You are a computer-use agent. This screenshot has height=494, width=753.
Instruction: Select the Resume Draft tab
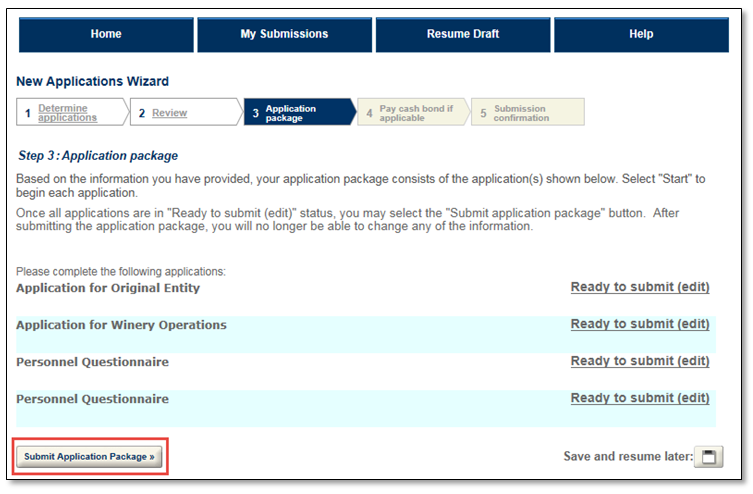click(462, 34)
